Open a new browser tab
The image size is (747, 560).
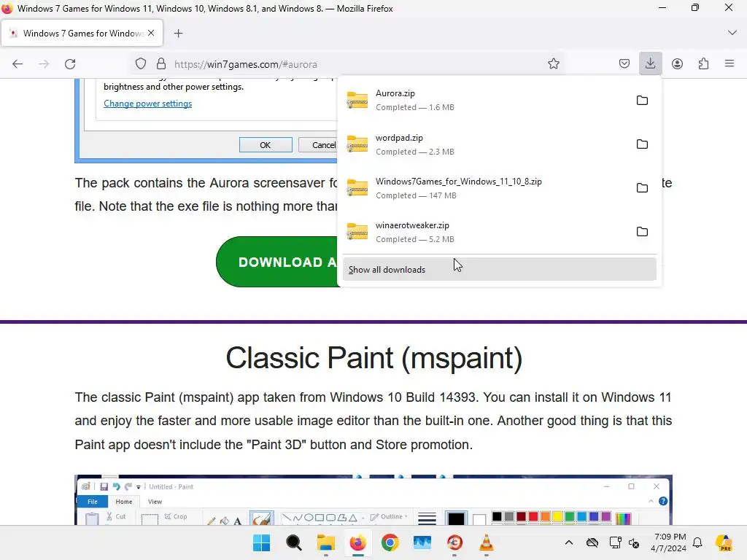click(x=178, y=34)
